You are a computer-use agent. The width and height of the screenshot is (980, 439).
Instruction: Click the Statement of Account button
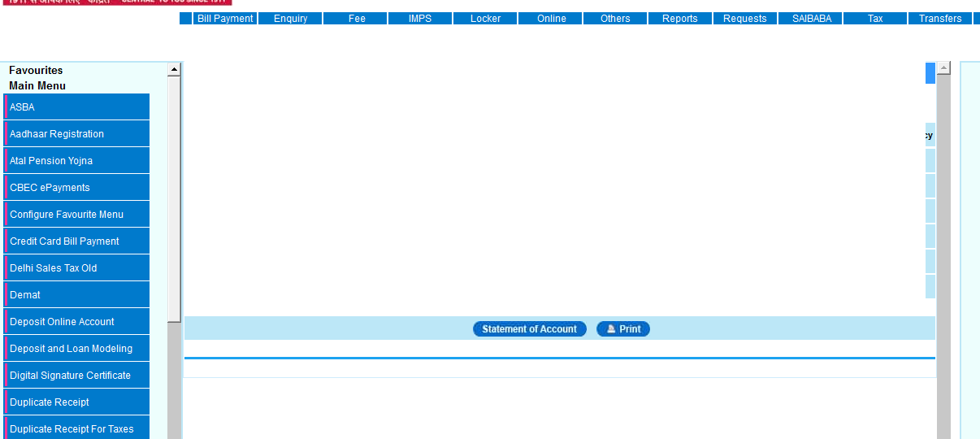pos(529,329)
